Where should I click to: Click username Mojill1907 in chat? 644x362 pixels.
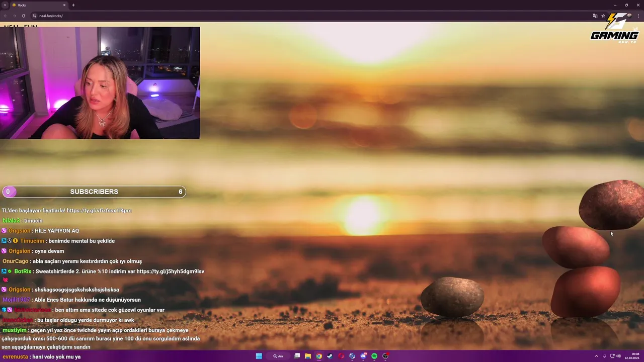[17, 300]
